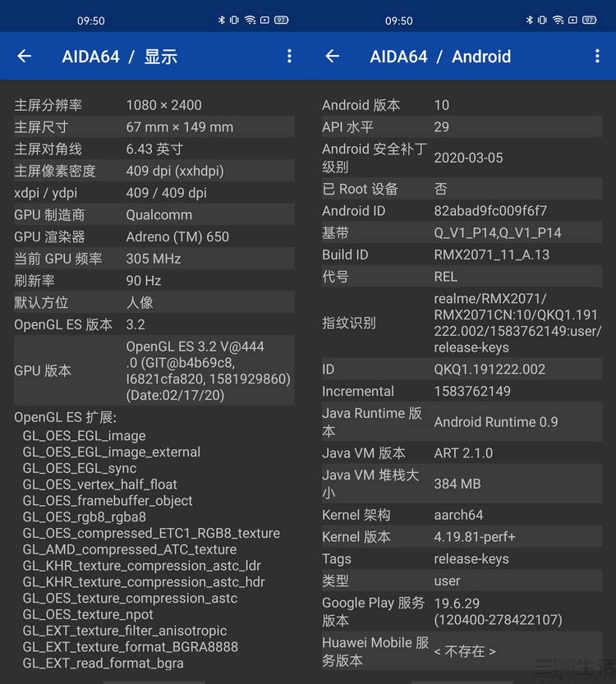The width and height of the screenshot is (616, 684).
Task: Select the 默认方位 人像 row
Action: coord(154,302)
